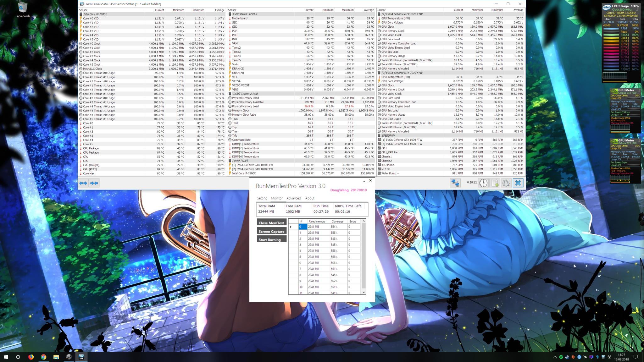The image size is (644, 362).
Task: Click the clock reset timer icon in HWiNFO
Action: [483, 183]
